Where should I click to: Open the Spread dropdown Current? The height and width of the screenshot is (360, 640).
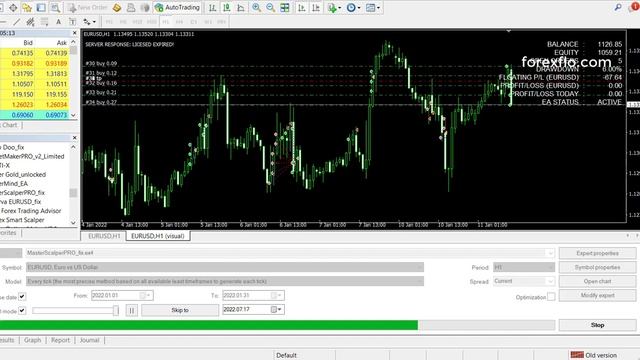pyautogui.click(x=524, y=281)
